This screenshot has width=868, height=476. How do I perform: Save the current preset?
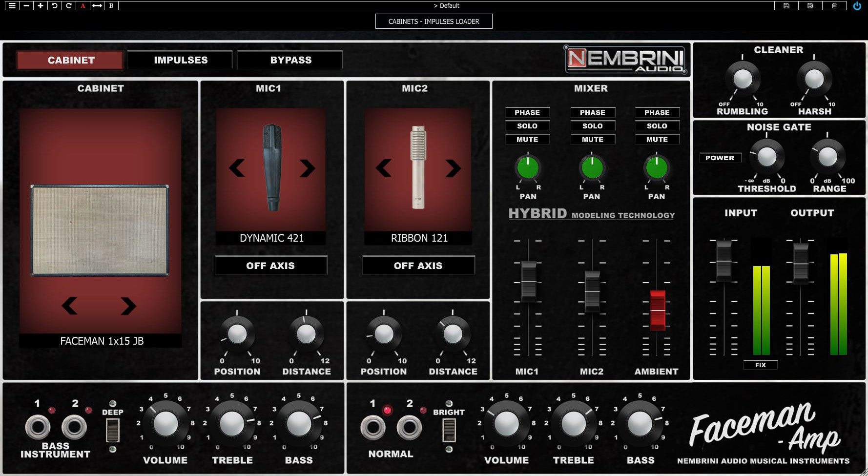coord(786,5)
